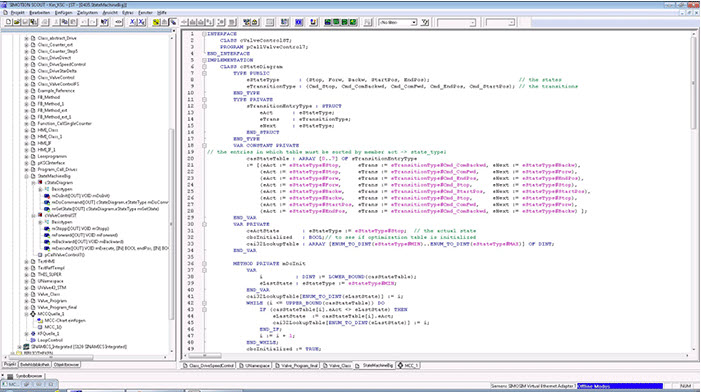Select the Projekt panel tab
701x392 pixels.
(x=10, y=365)
